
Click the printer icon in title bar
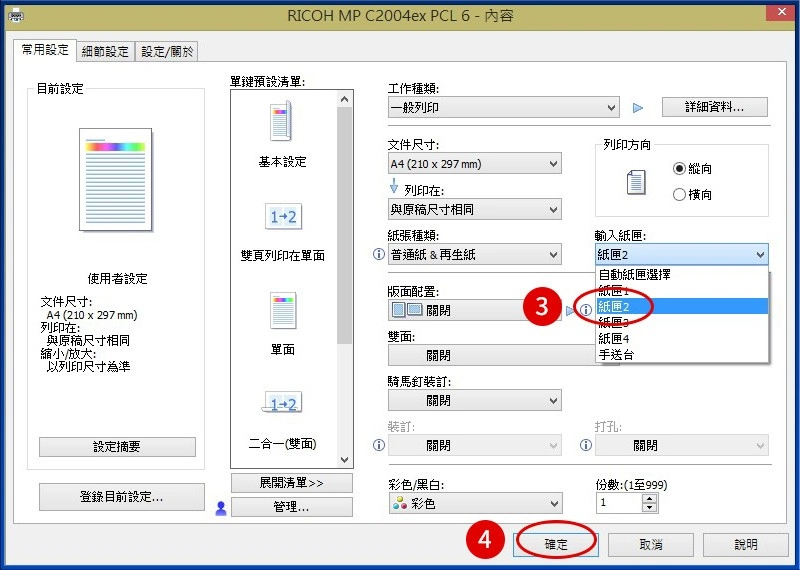coord(16,15)
